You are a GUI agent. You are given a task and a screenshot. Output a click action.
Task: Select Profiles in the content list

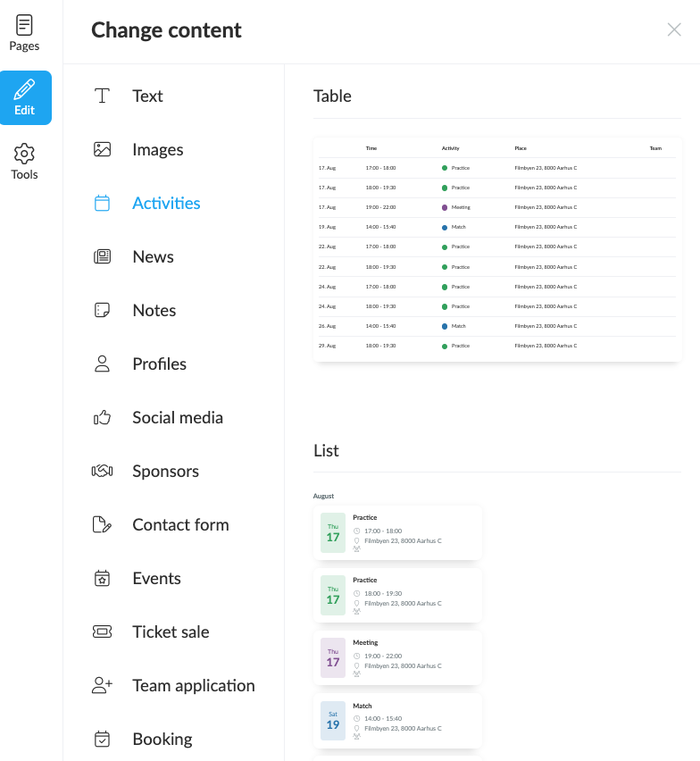click(x=159, y=364)
